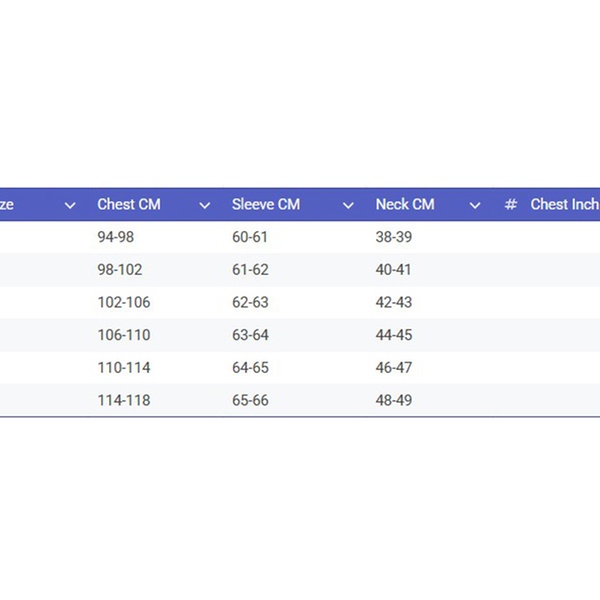Select the 65-66 sleeve cell

250,400
